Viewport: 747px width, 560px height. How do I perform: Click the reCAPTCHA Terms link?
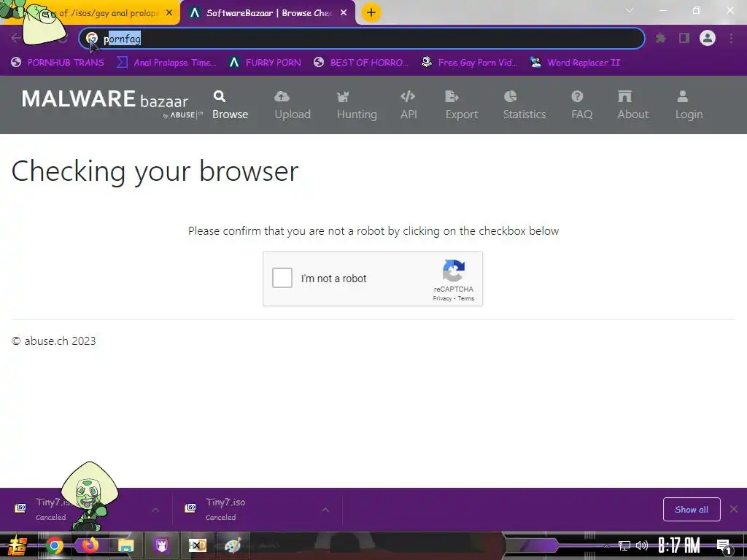466,298
